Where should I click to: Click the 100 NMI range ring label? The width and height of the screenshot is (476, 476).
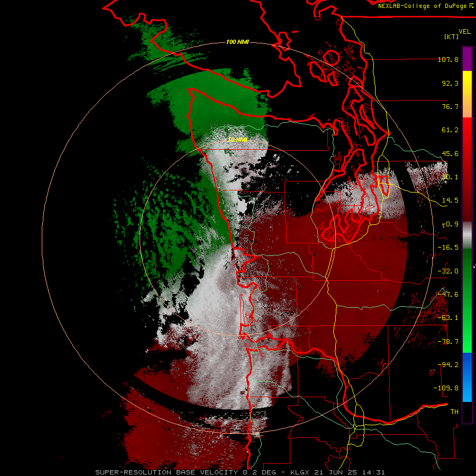click(x=237, y=42)
